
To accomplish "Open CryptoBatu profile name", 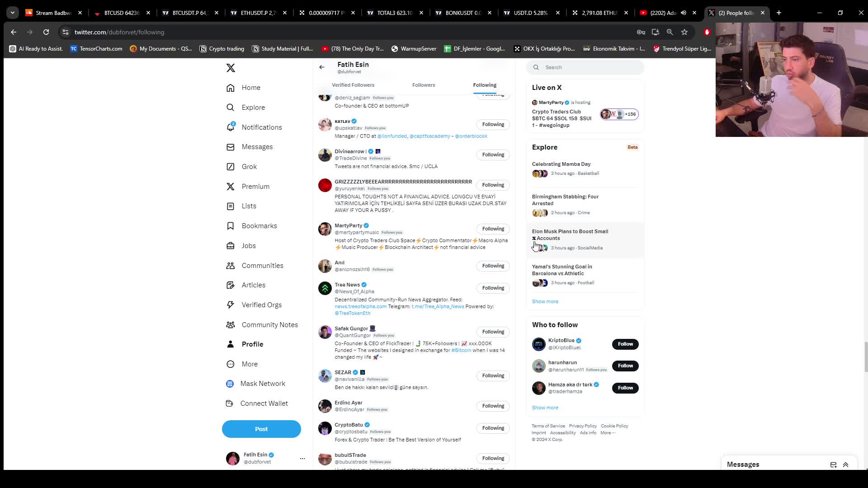I will pos(349,425).
